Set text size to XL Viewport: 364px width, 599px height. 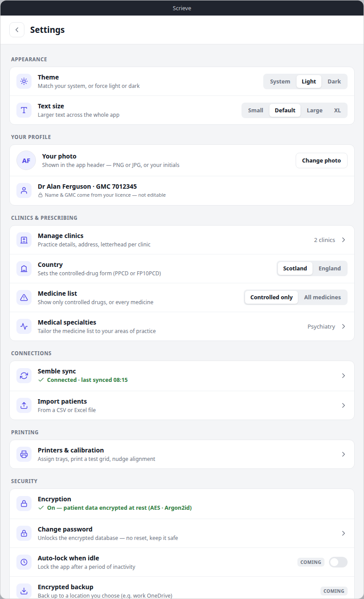337,110
